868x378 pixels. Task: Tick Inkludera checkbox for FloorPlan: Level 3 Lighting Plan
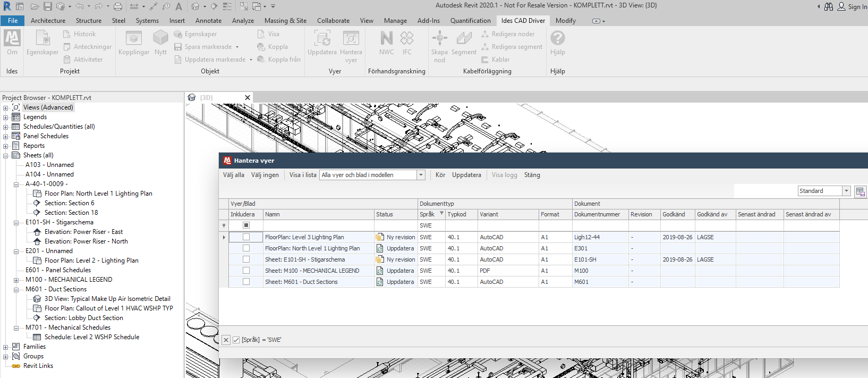(x=246, y=237)
